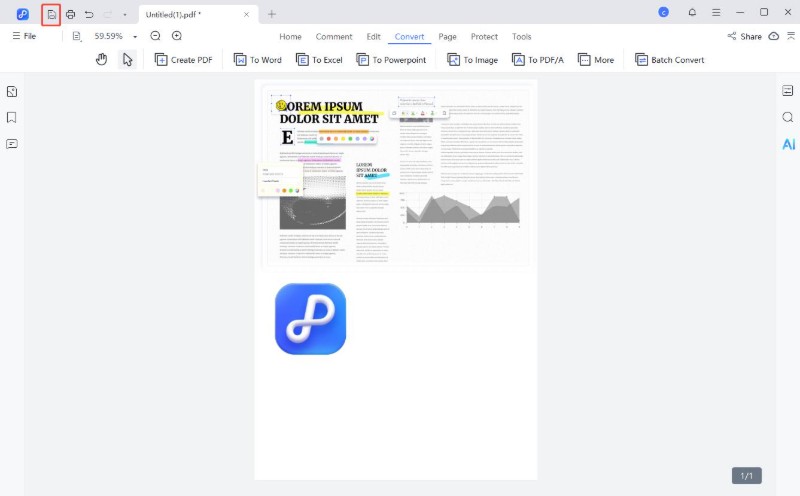Close the Untitled(1).pdf tab
This screenshot has height=496, width=800.
[x=246, y=14]
